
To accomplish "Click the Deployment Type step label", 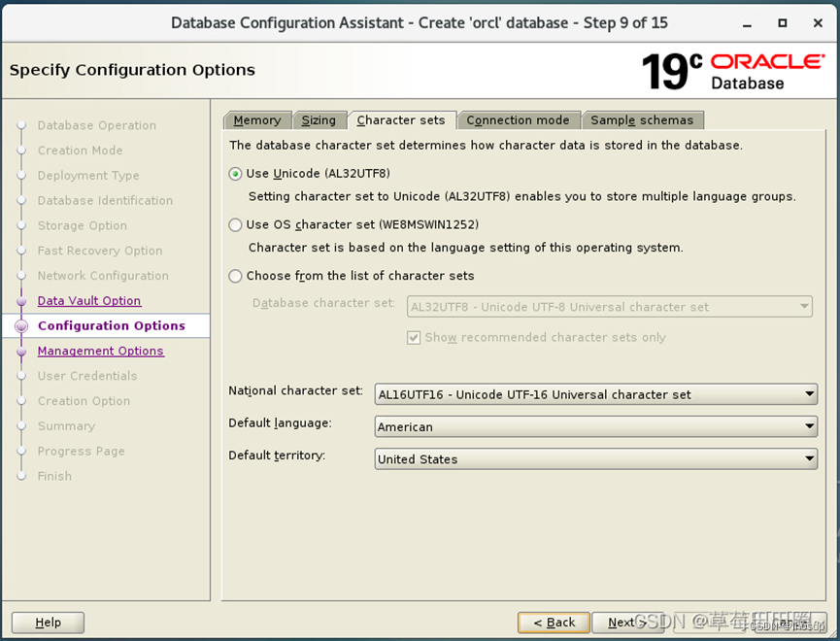I will pos(88,175).
